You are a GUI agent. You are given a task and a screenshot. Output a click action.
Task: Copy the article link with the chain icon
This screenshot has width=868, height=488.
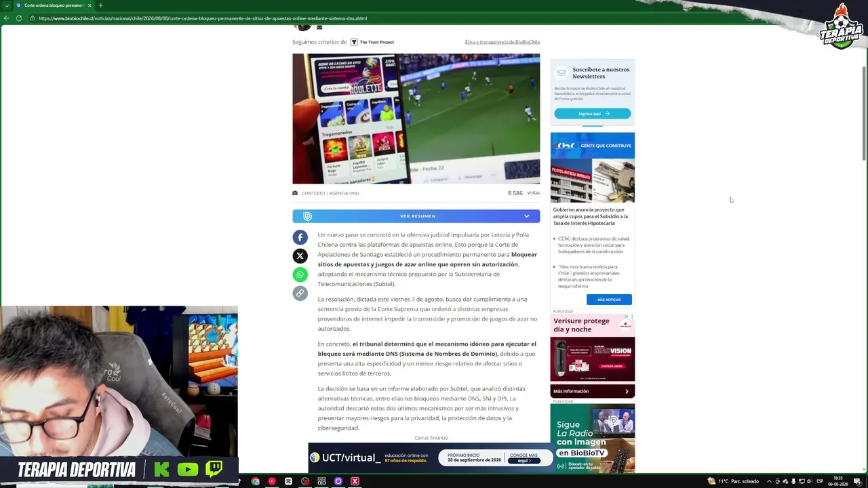click(x=300, y=293)
